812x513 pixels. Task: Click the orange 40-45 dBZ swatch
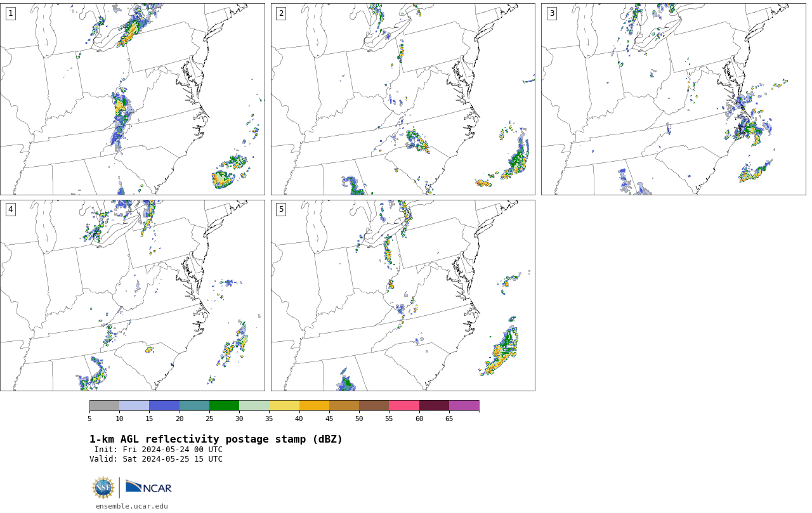314,406
